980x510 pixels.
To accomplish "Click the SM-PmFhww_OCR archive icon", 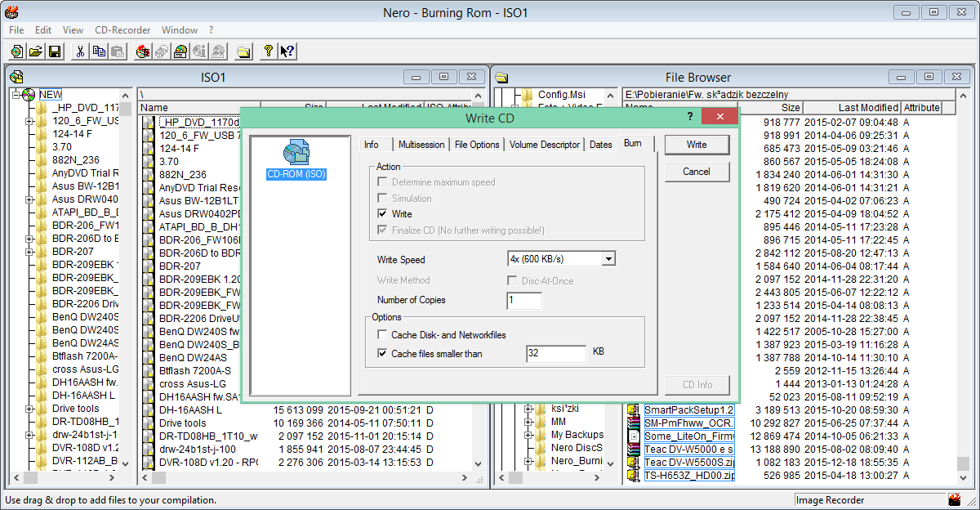I will 634,423.
